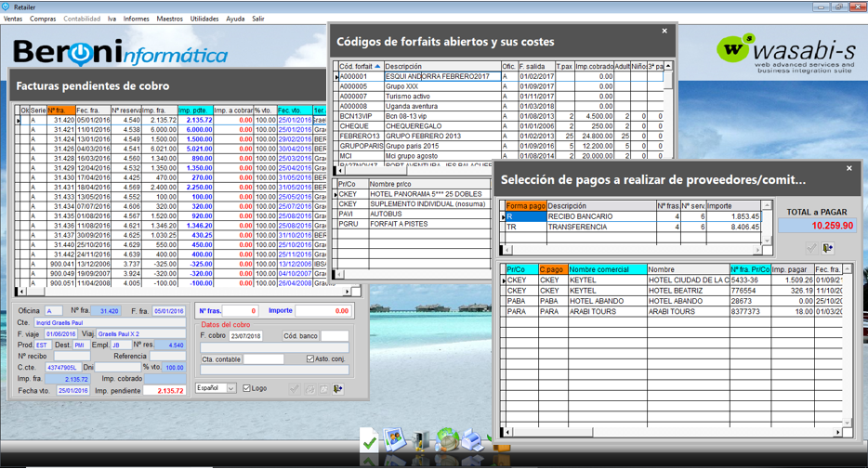Screen dimensions: 868x469
Task: Toggle the Asto. conj. checkbox
Action: point(310,358)
